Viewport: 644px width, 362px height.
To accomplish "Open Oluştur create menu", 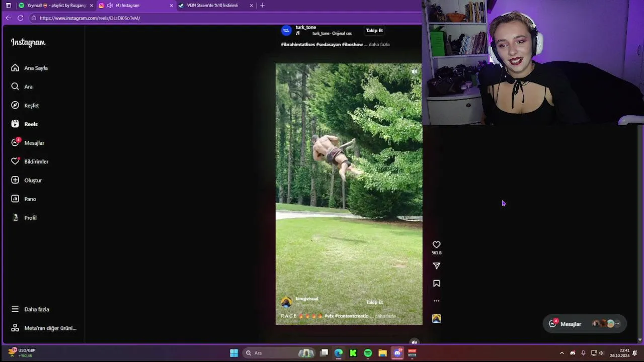I will coord(27,180).
